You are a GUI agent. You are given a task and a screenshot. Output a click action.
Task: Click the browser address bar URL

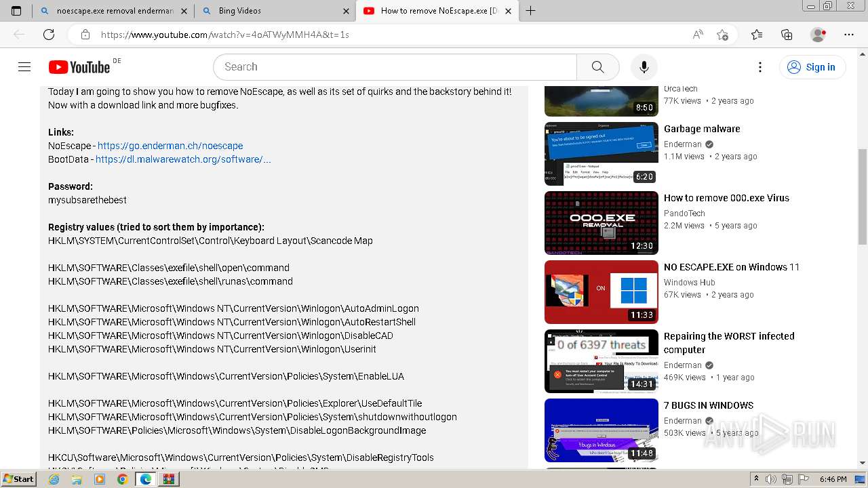225,35
